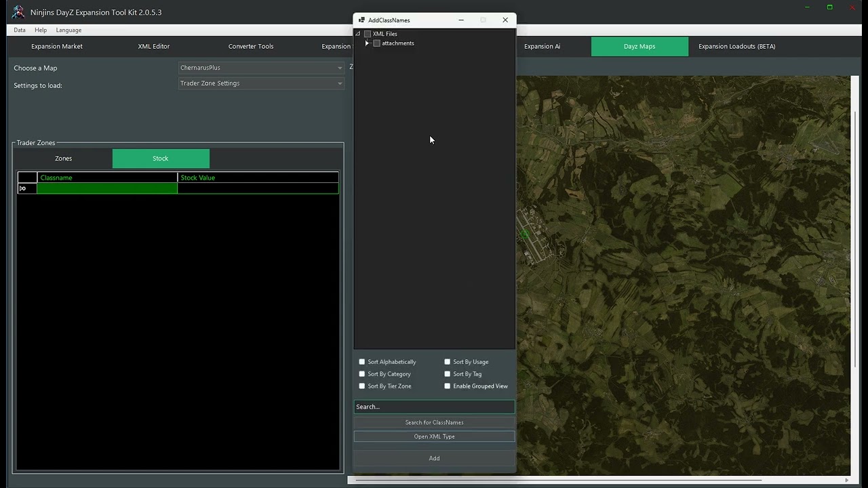Enable Sort By Category
The width and height of the screenshot is (868, 488).
[362, 374]
